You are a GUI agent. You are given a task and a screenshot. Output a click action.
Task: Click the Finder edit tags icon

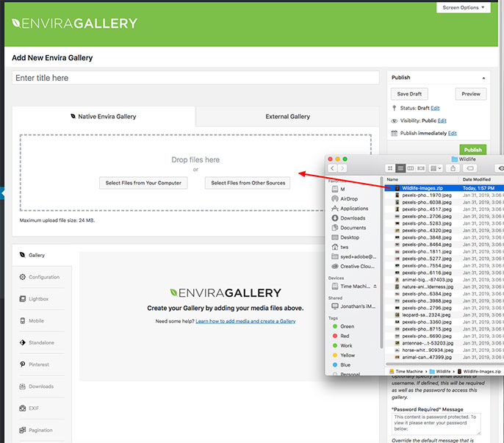[470, 168]
